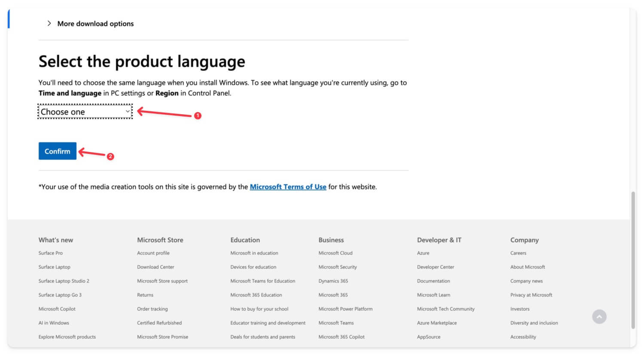Open Microsoft Copilot footer link
The width and height of the screenshot is (644, 355).
(57, 309)
